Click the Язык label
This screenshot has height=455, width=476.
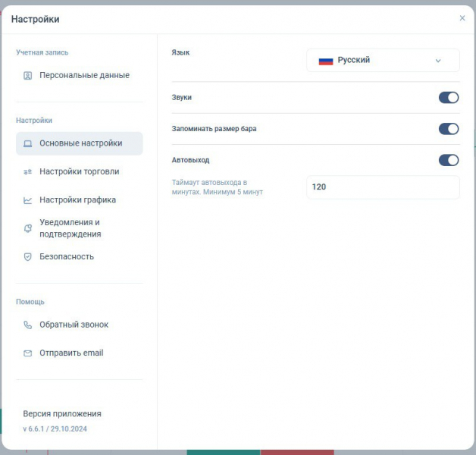[x=180, y=52]
